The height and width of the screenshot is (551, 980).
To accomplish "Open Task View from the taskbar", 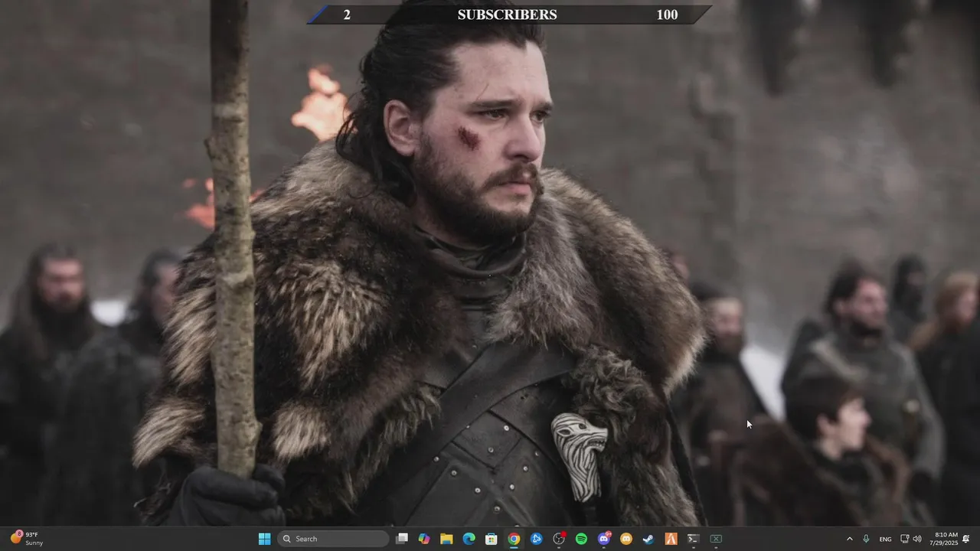I will [402, 539].
